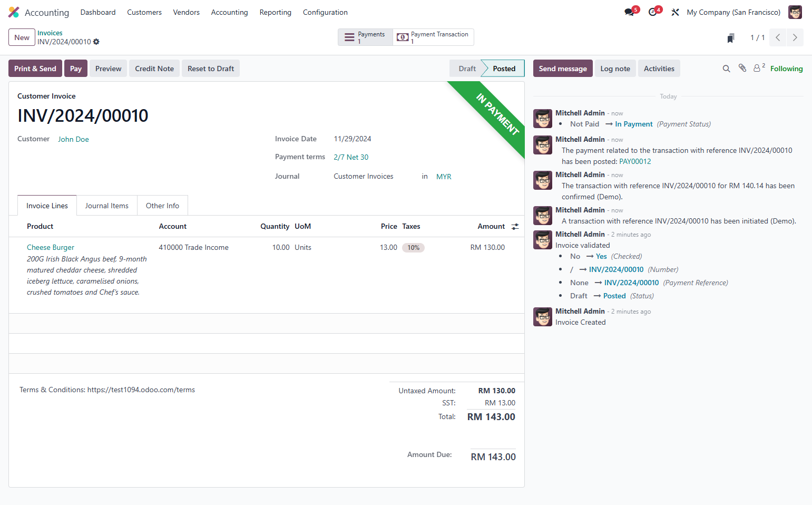Open the Vendors menu
812x505 pixels.
[187, 12]
